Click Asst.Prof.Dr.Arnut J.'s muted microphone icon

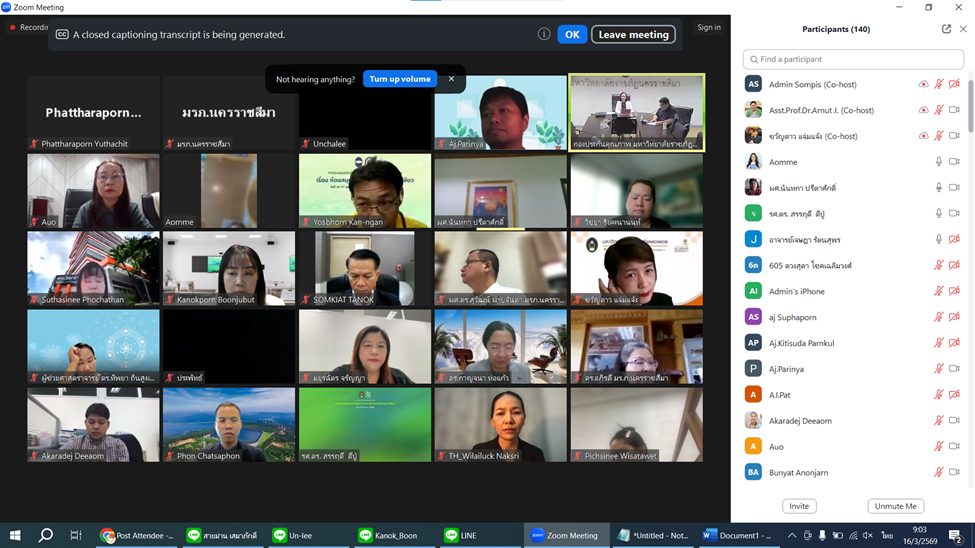(x=938, y=110)
